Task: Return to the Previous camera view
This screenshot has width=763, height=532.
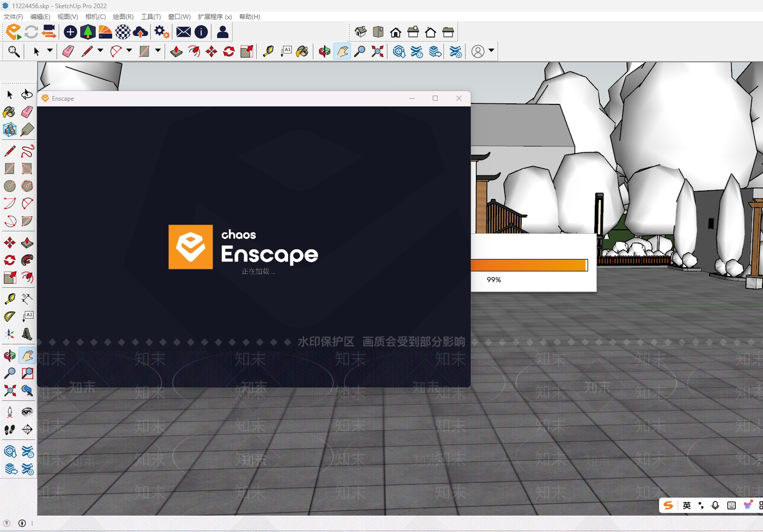Action: click(27, 390)
